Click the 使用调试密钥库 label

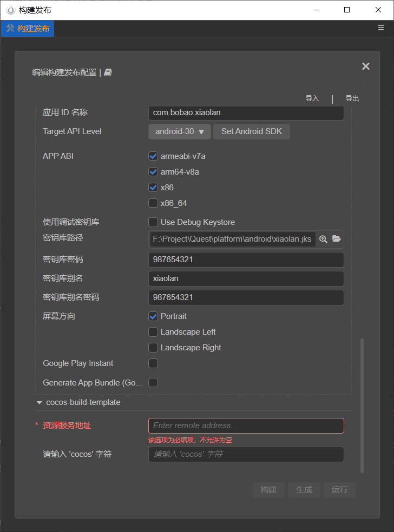[71, 222]
